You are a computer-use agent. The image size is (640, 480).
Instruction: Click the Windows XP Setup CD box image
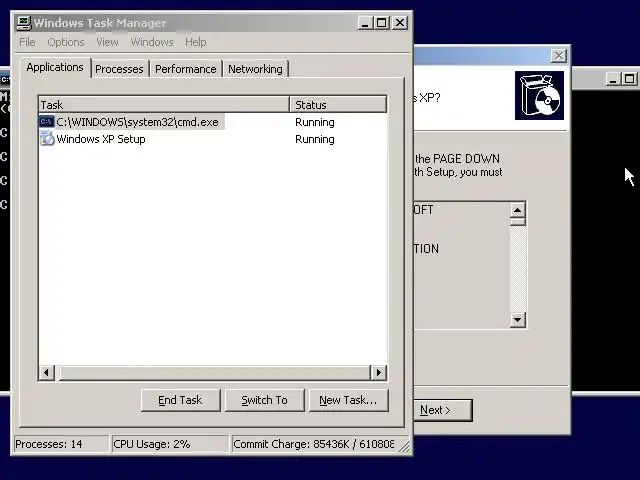click(539, 96)
